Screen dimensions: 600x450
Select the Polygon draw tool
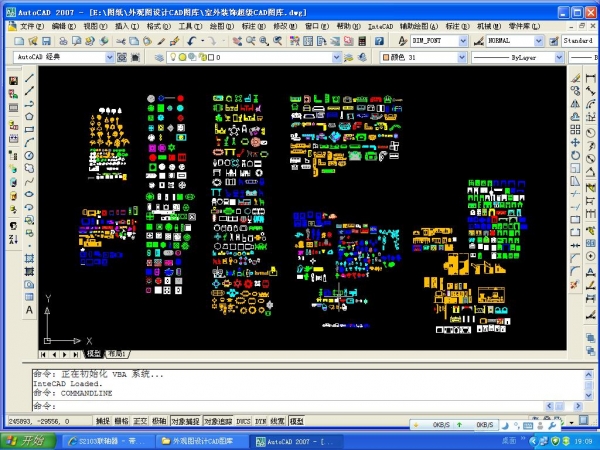click(x=29, y=116)
